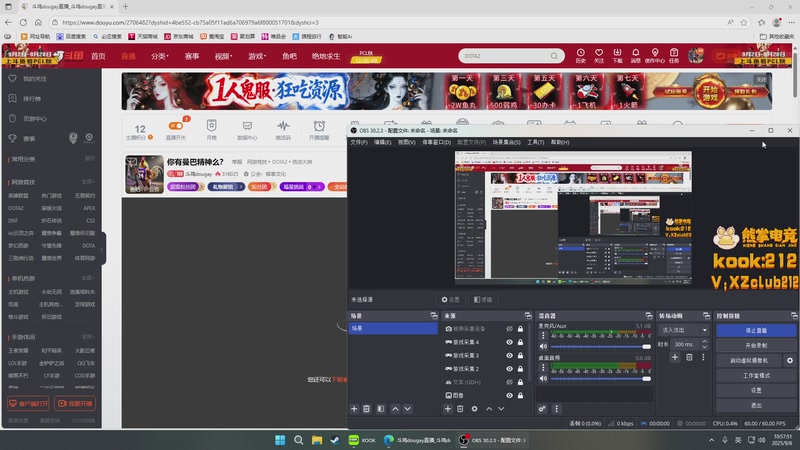This screenshot has width=800, height=450.
Task: Open OBS 停靠窗口(D) menu
Action: pos(436,142)
